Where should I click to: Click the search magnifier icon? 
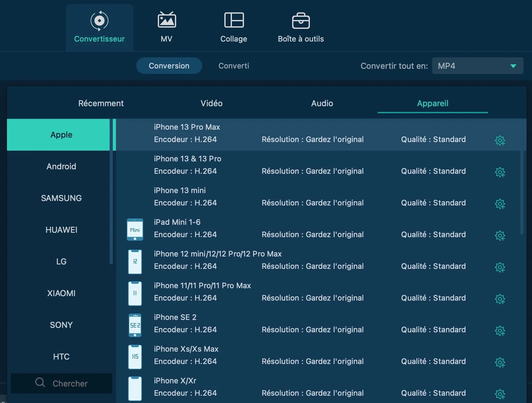point(40,382)
